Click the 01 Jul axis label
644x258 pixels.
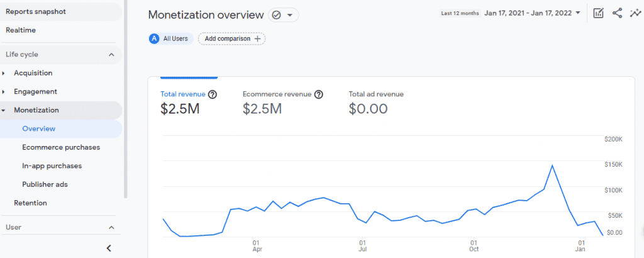(362, 245)
